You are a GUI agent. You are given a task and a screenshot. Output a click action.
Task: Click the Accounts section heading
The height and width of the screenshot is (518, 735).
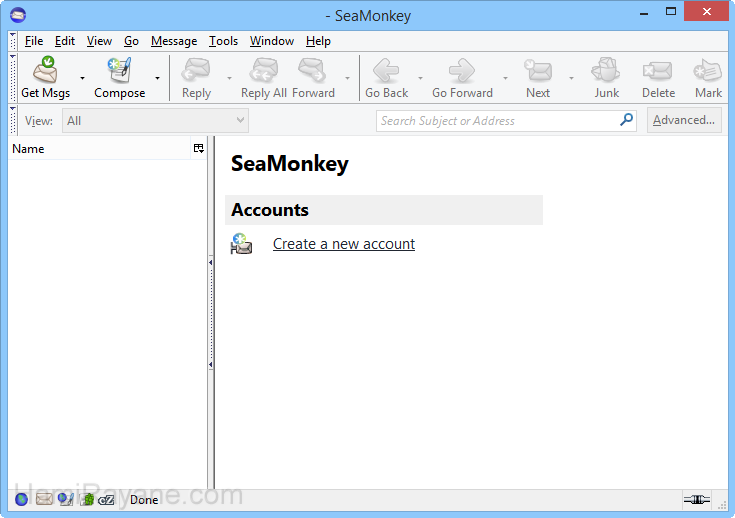[x=270, y=210]
